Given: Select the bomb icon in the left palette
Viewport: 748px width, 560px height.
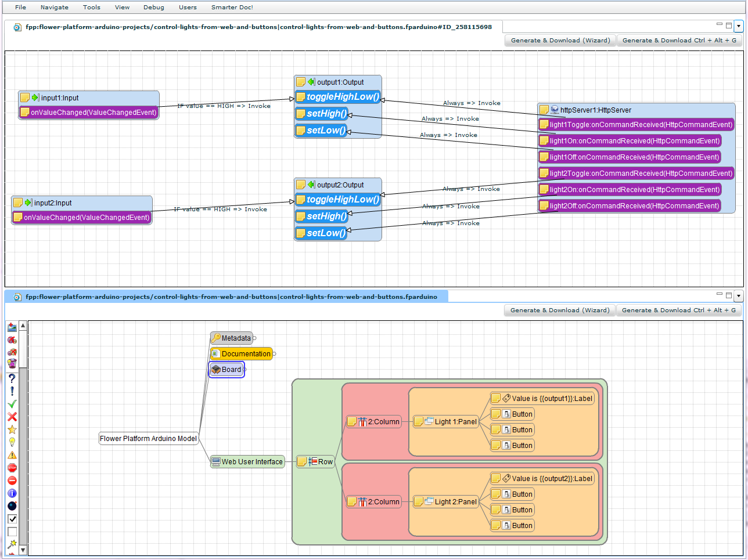Looking at the screenshot, I should point(12,506).
